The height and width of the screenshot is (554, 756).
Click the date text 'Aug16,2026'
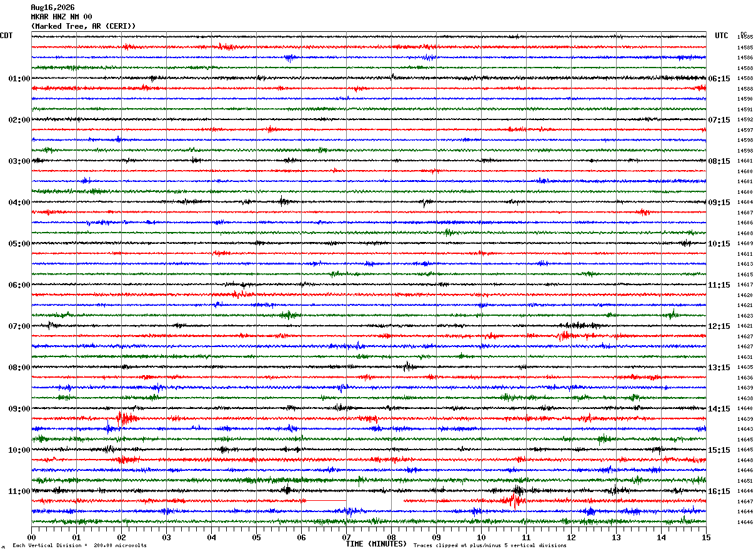[52, 8]
